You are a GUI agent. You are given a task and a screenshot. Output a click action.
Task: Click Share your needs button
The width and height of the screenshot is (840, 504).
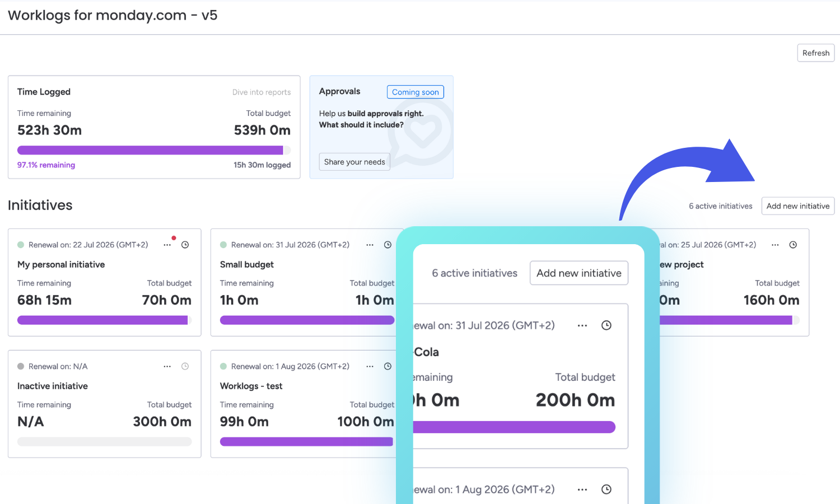(354, 162)
